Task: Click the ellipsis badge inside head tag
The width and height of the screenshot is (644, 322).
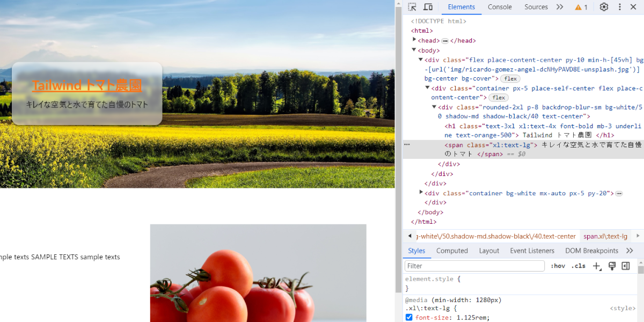Action: click(x=445, y=41)
